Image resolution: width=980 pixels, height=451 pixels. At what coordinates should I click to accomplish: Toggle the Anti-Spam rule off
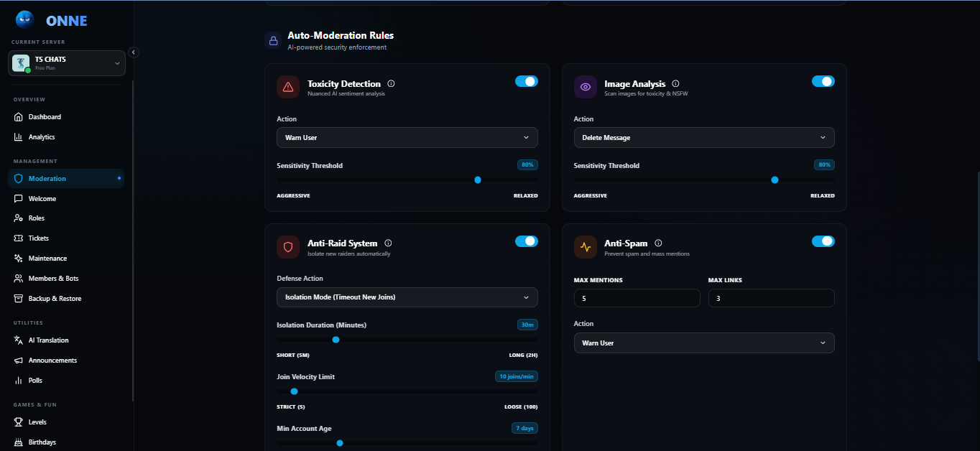point(823,241)
